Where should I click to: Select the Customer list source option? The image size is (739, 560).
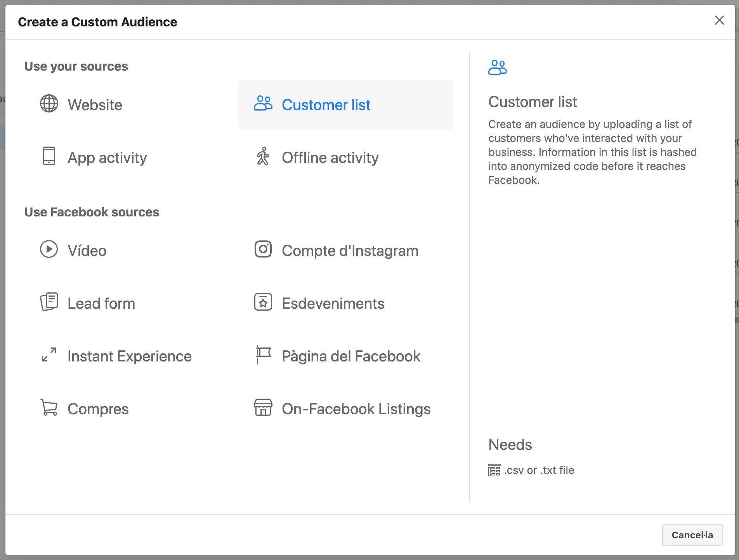(x=326, y=105)
